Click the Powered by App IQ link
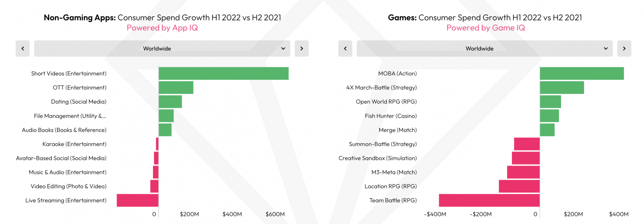Screen dimensions: 644x224 (162, 28)
